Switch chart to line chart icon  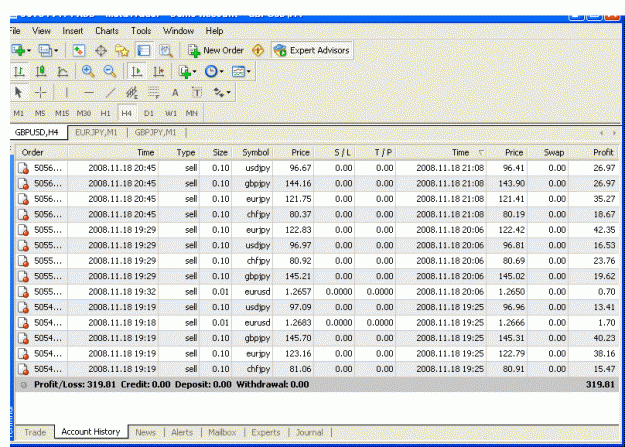pos(63,72)
